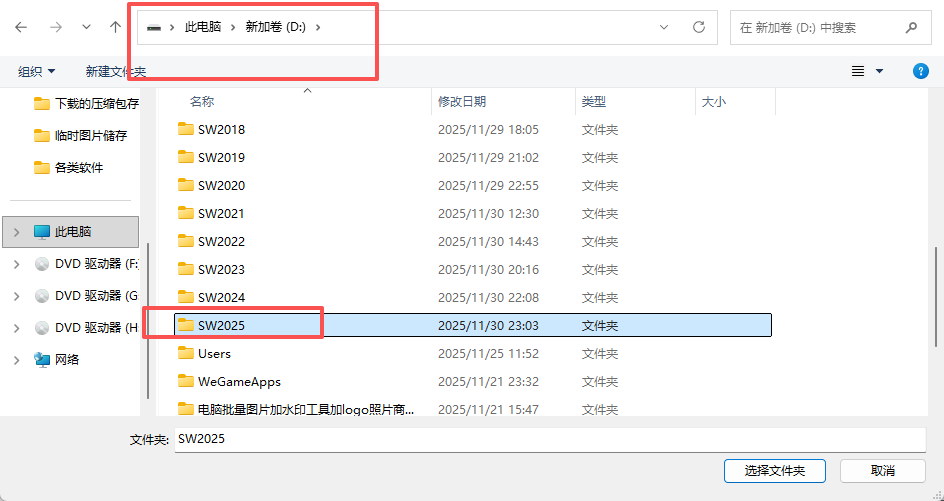944x501 pixels.
Task: Click the SW2022 folder icon
Action: click(186, 241)
